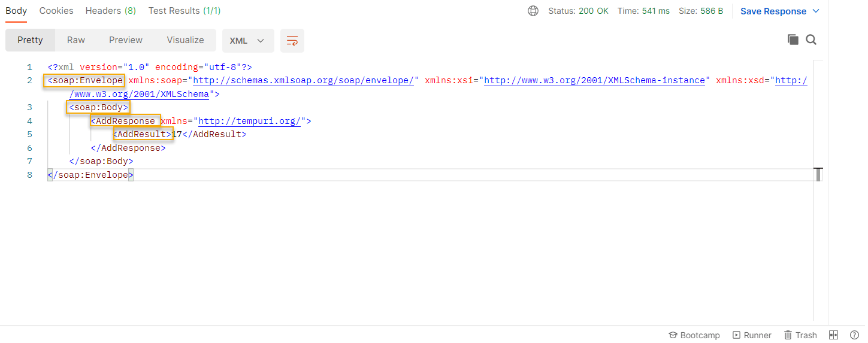This screenshot has width=868, height=343.
Task: Click the opening soap:Envelope tag
Action: pos(84,80)
